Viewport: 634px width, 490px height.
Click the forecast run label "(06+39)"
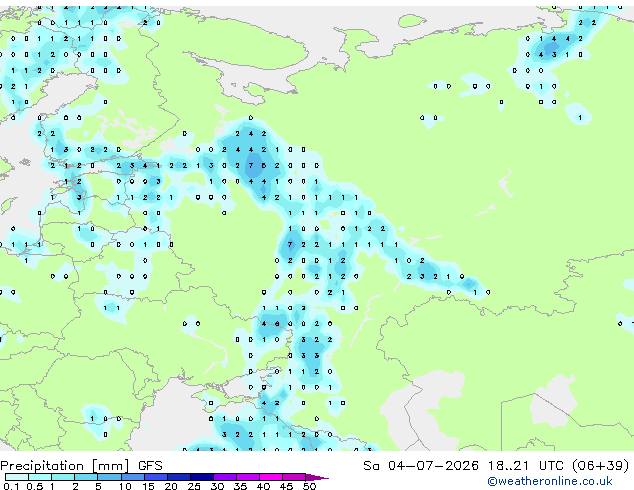pyautogui.click(x=600, y=466)
